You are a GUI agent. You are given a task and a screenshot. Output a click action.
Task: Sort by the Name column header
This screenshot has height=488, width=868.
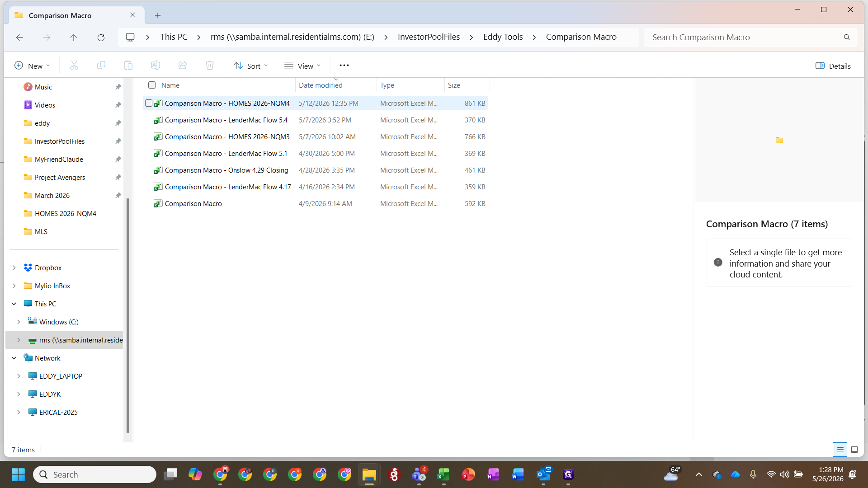coord(170,85)
